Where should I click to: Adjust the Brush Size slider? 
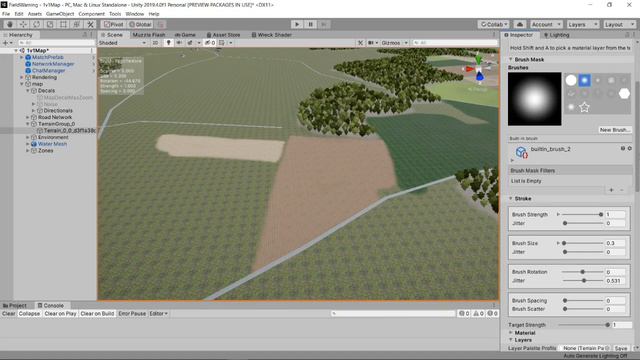[x=583, y=243]
